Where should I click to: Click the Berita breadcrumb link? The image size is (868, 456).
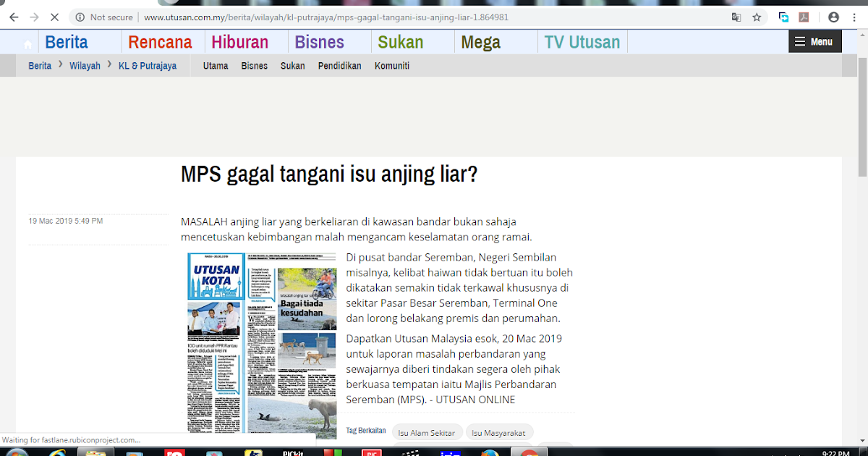tap(40, 66)
